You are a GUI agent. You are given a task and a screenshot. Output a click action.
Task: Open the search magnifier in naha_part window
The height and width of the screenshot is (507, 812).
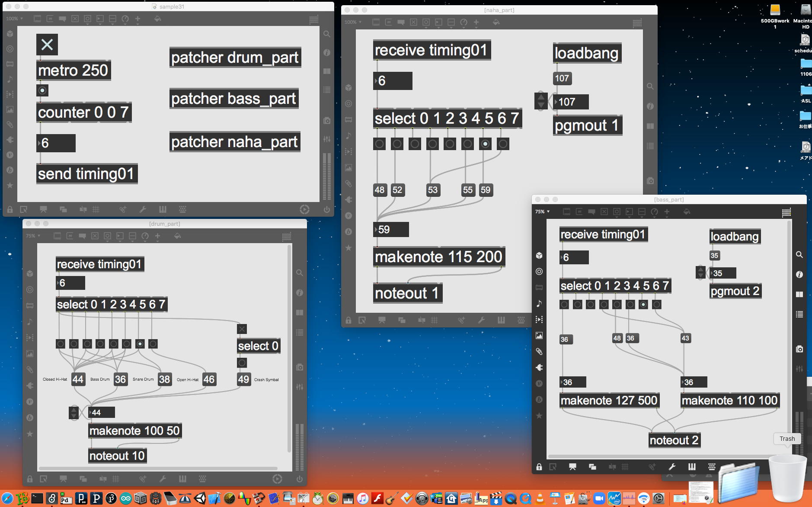(x=650, y=87)
